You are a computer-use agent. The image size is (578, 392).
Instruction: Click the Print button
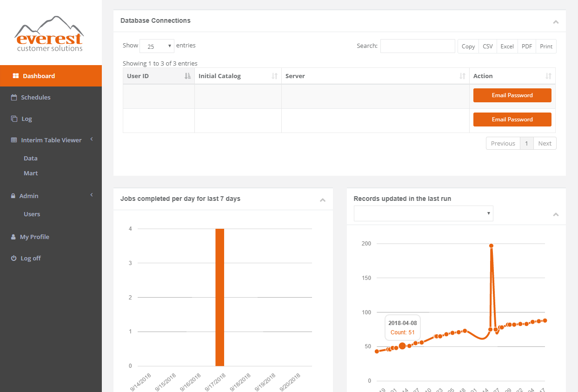546,46
